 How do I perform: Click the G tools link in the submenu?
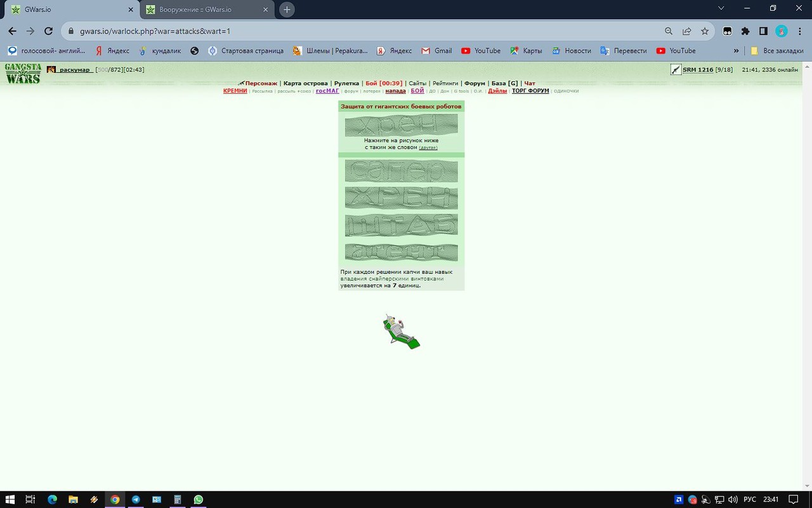[x=461, y=91]
